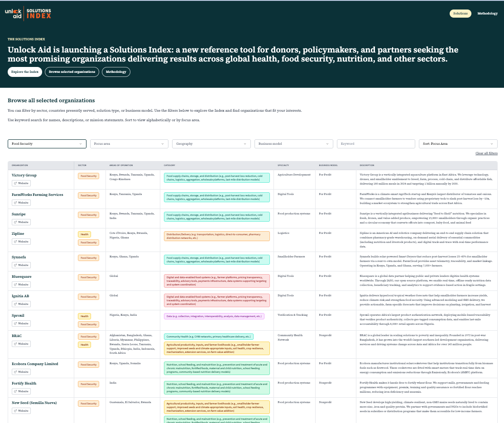Click the Methodology pill button in the hero

pos(116,72)
